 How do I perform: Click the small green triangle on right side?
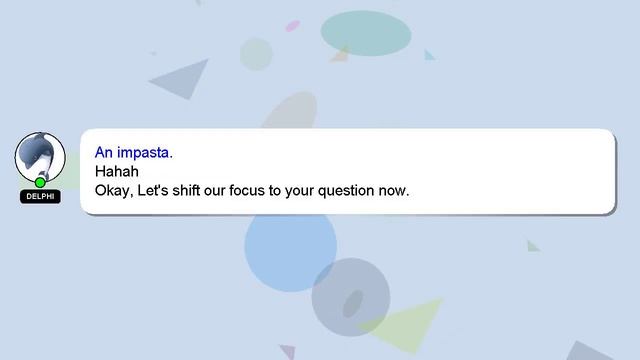[532, 246]
